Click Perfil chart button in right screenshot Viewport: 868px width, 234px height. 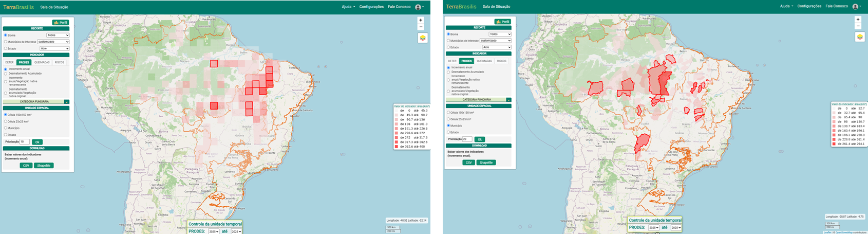pos(503,22)
